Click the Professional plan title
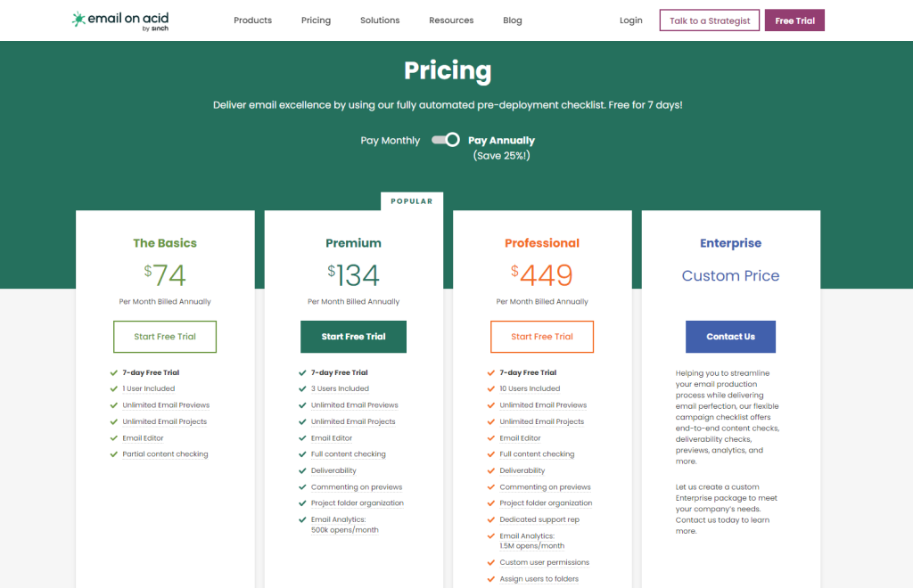Image resolution: width=913 pixels, height=588 pixels. 542,243
